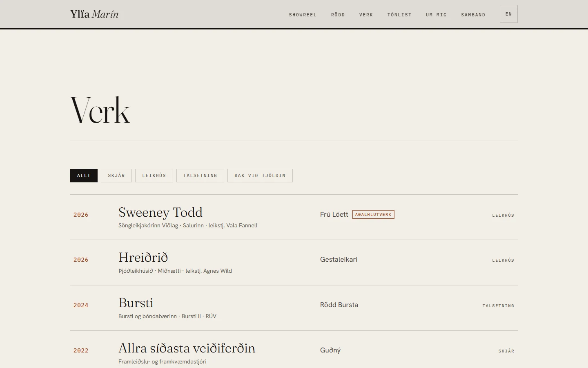The image size is (588, 368).
Task: Click the 2026 year beside Sweeney Todd
Action: coord(81,215)
